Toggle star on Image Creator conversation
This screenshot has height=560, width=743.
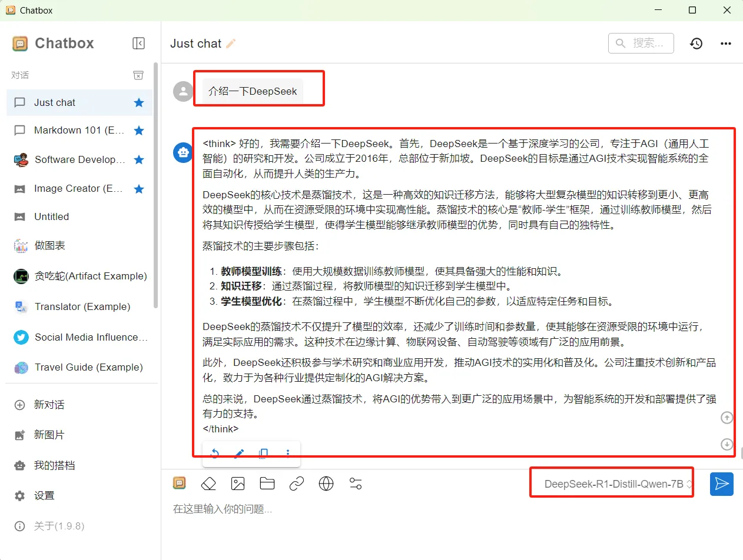point(139,188)
